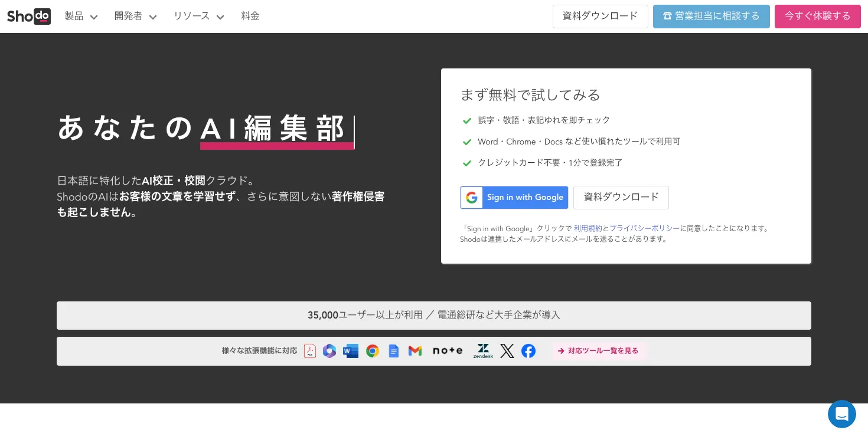
Task: Expand the リソース dropdown chevron
Action: 220,17
